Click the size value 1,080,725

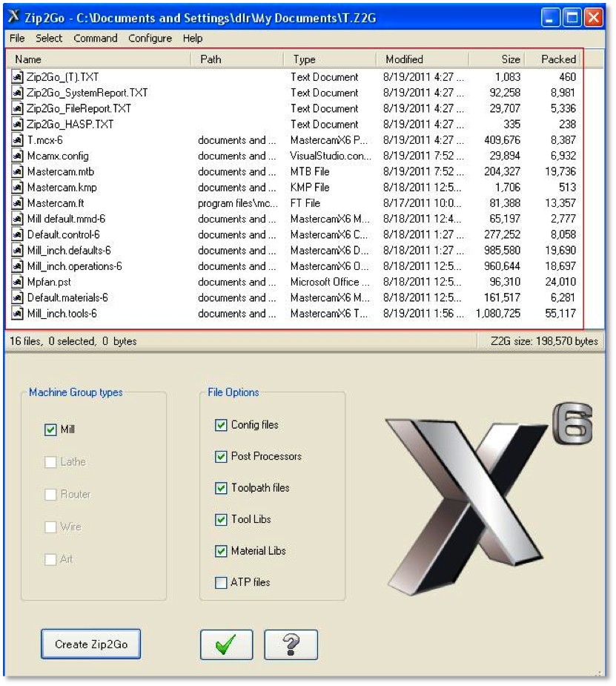tap(498, 313)
